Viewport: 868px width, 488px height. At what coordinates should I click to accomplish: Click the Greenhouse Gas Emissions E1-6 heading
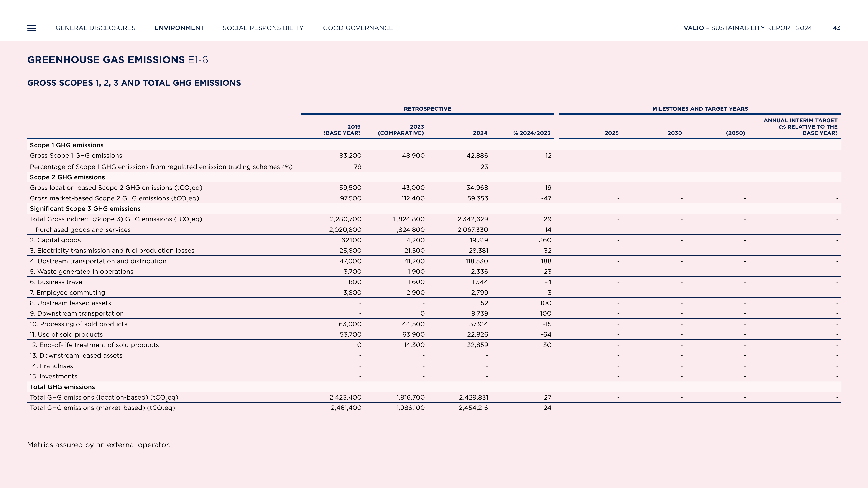tap(118, 60)
